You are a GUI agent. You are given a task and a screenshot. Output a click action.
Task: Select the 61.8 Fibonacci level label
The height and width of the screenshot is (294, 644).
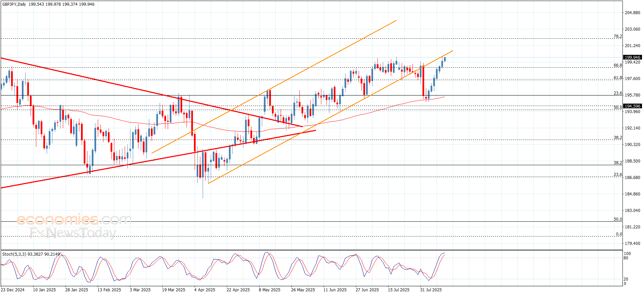click(618, 78)
